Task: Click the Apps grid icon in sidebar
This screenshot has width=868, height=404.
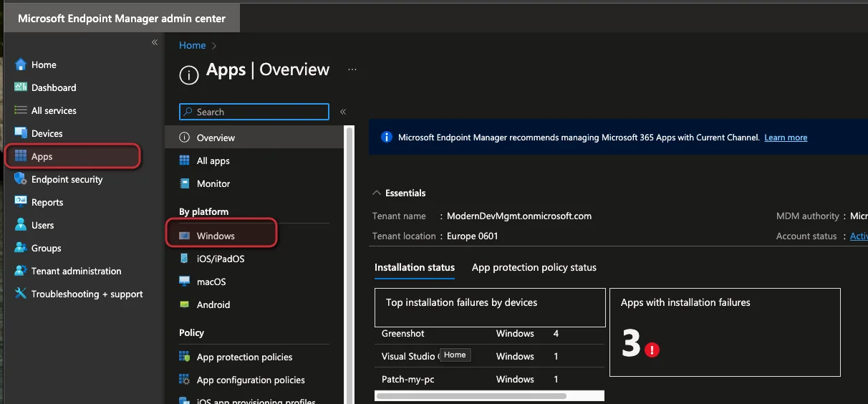Action: tap(21, 156)
